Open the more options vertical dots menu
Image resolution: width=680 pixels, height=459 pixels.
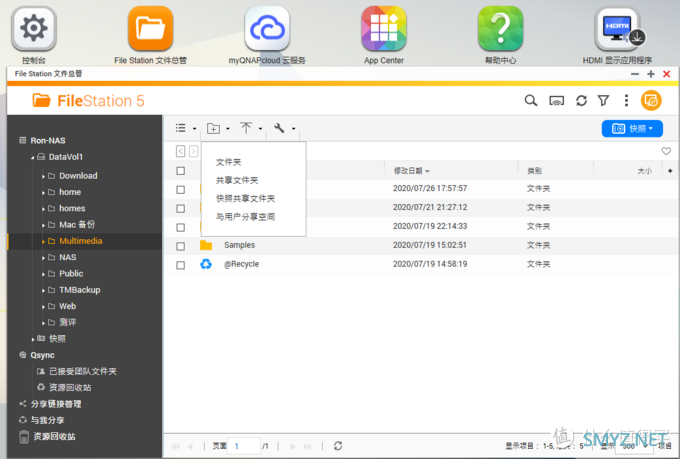pos(626,101)
